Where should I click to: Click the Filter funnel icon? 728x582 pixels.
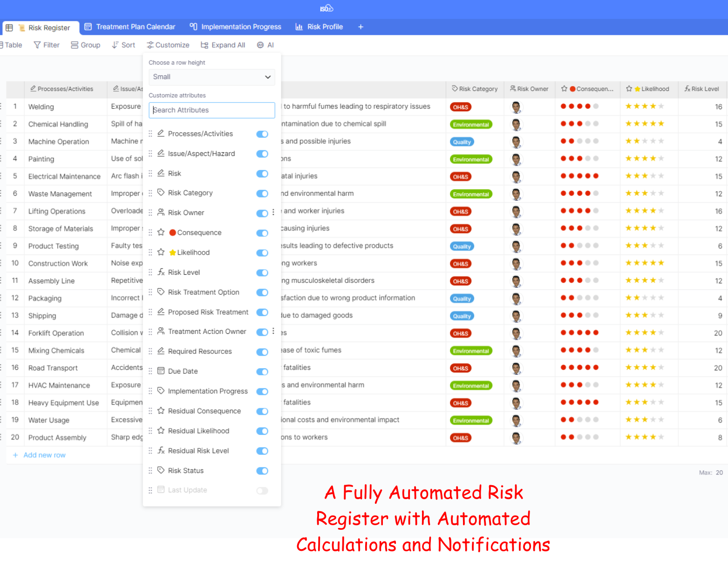(x=37, y=45)
